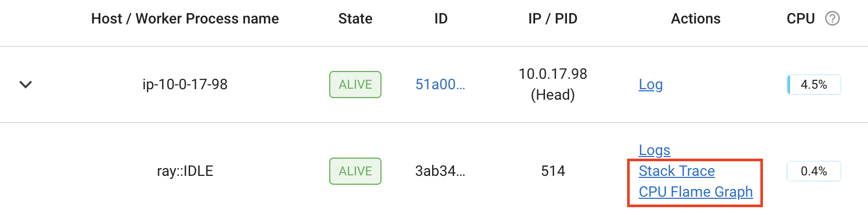The width and height of the screenshot is (868, 215).
Task: Click the 0.4% CPU usage bar
Action: [814, 171]
